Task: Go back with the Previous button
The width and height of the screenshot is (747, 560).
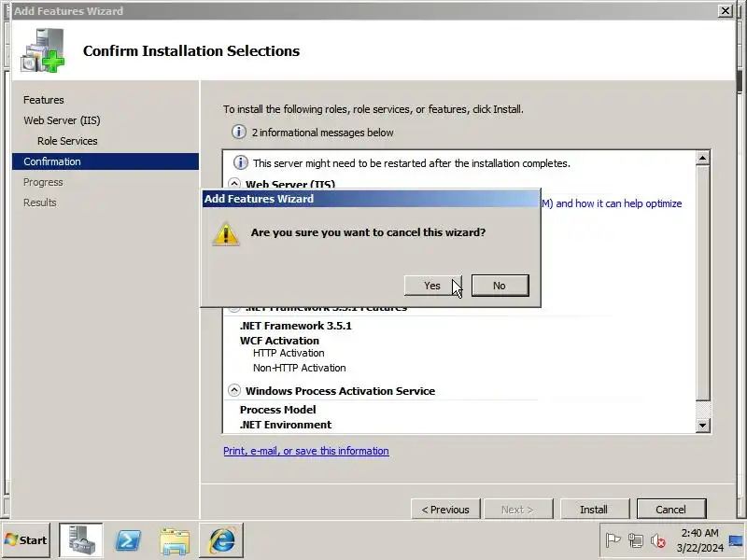Action: (445, 510)
